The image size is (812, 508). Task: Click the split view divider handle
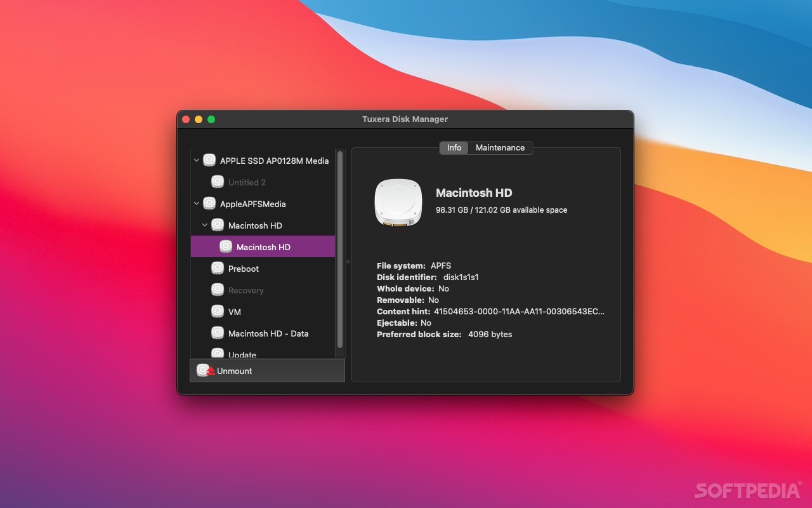348,261
